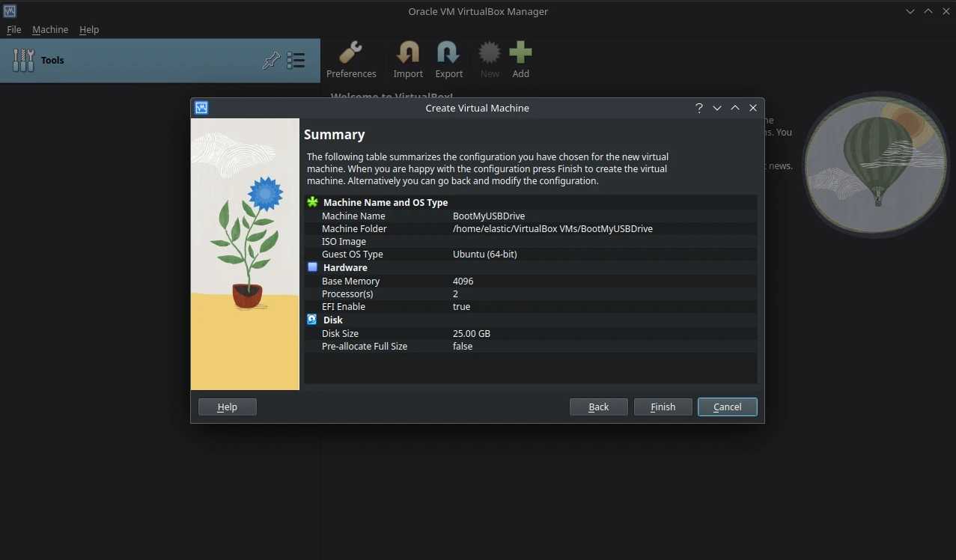Click the green Machine Name and OS Type icon

[313, 202]
